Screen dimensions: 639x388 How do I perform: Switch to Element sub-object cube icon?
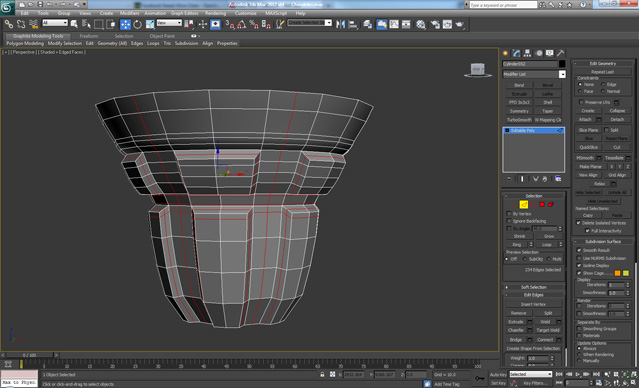coord(551,204)
